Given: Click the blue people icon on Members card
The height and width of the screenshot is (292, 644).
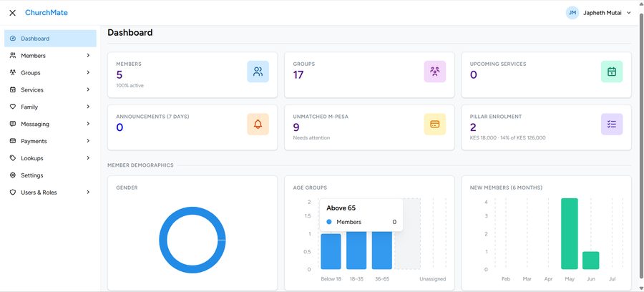Looking at the screenshot, I should tap(258, 72).
